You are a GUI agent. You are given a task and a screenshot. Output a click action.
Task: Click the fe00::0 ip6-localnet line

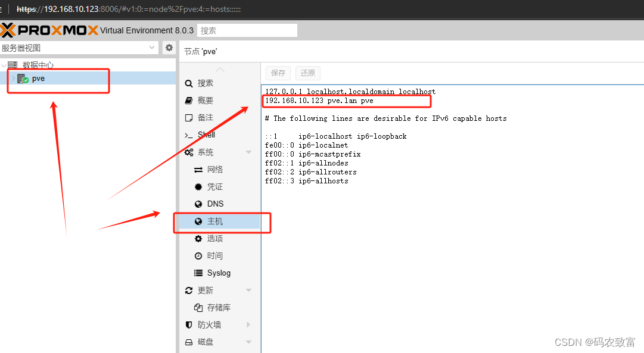coord(306,145)
